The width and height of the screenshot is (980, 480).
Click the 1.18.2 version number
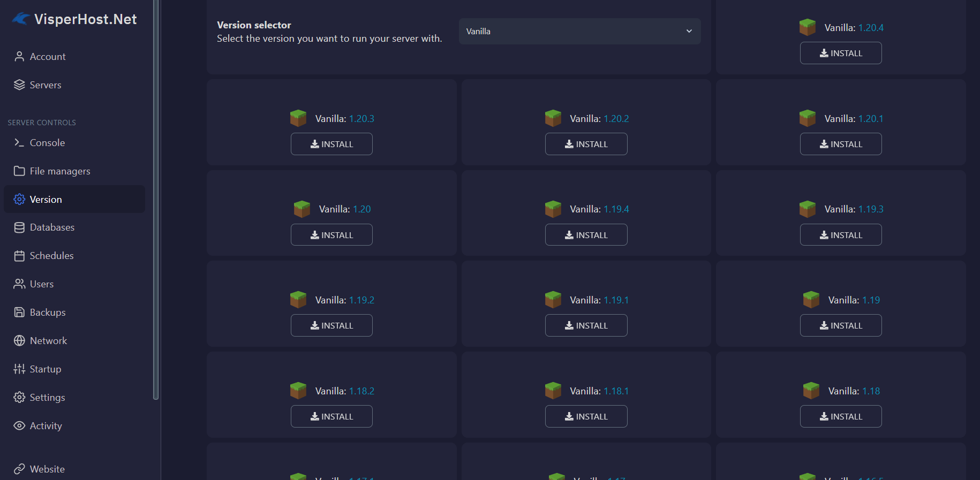[361, 391]
